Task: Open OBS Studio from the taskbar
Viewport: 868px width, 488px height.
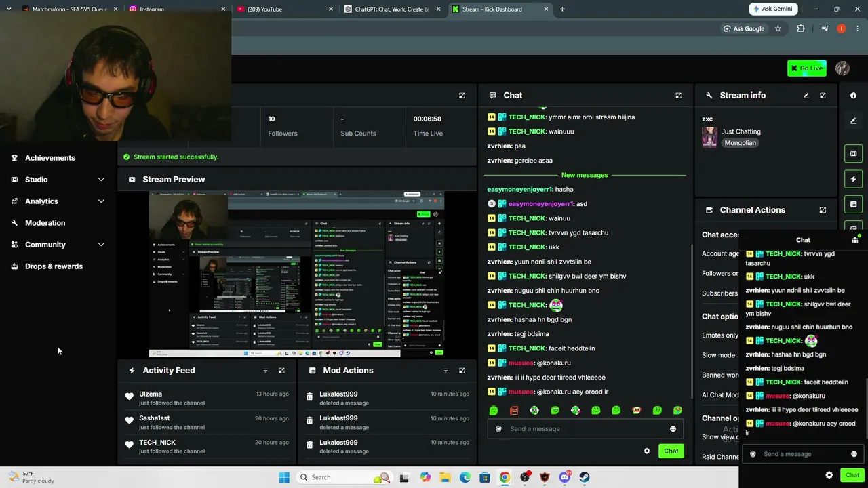Action: coord(525,477)
